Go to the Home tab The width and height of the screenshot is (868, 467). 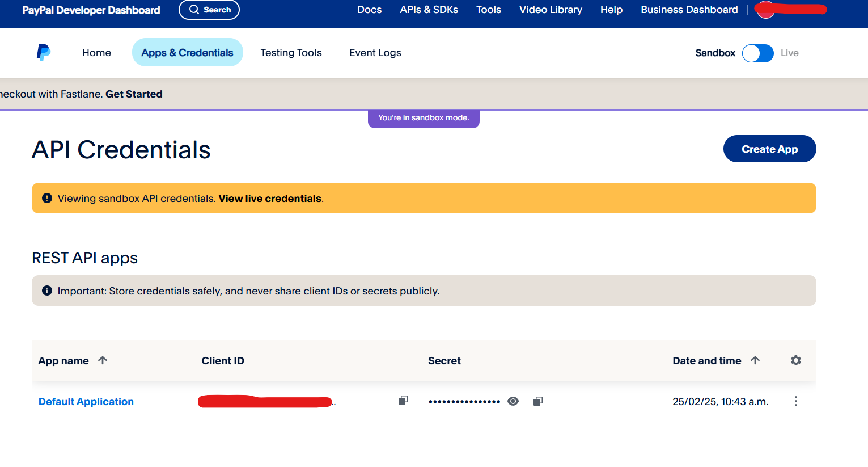[x=96, y=53]
